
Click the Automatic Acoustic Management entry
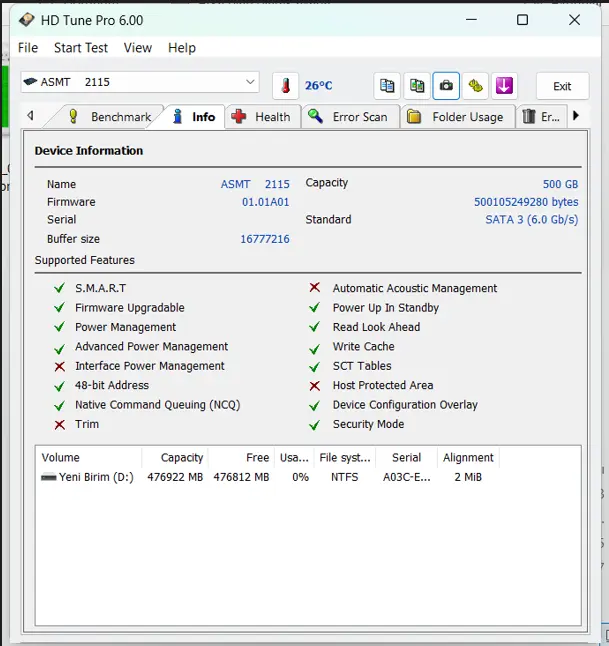coord(415,288)
